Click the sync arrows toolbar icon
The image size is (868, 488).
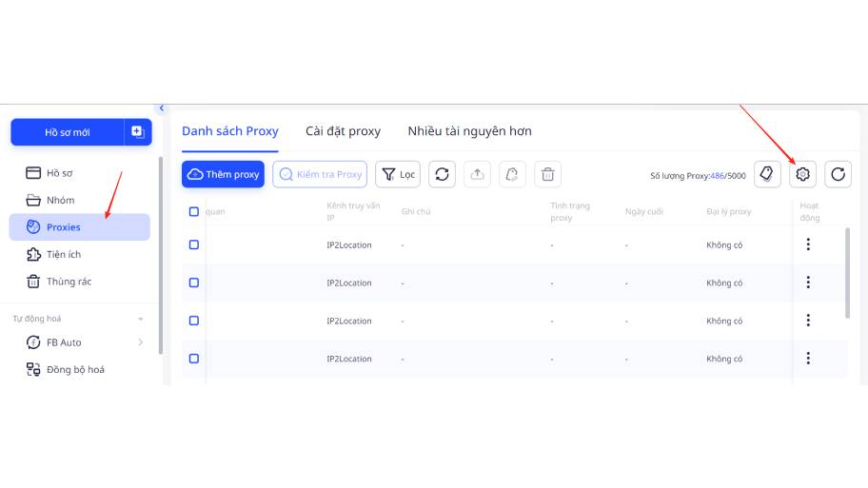(x=442, y=174)
